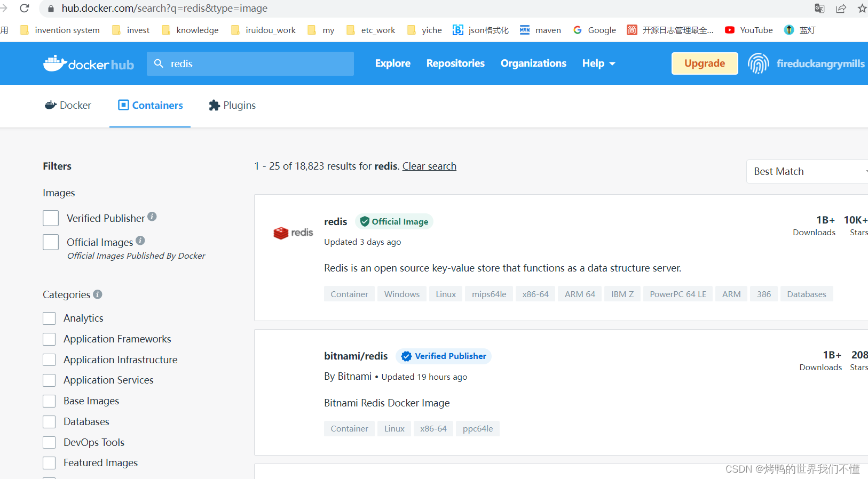Click the Windows tag on redis
868x479 pixels.
tap(402, 294)
